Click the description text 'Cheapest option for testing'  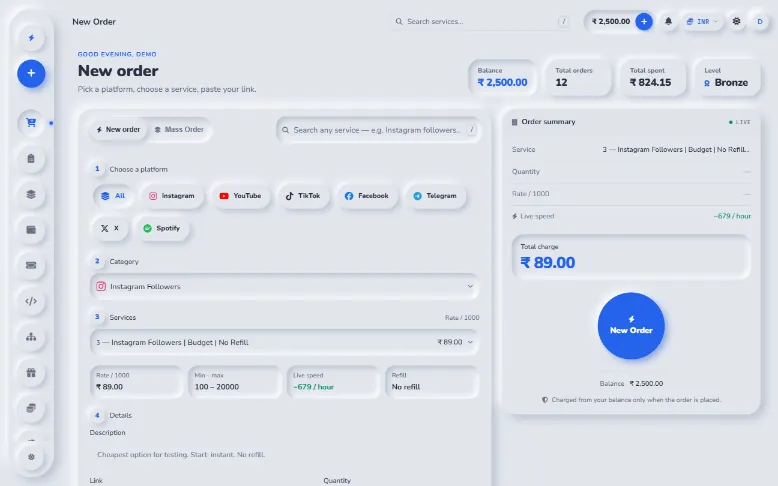pyautogui.click(x=181, y=454)
